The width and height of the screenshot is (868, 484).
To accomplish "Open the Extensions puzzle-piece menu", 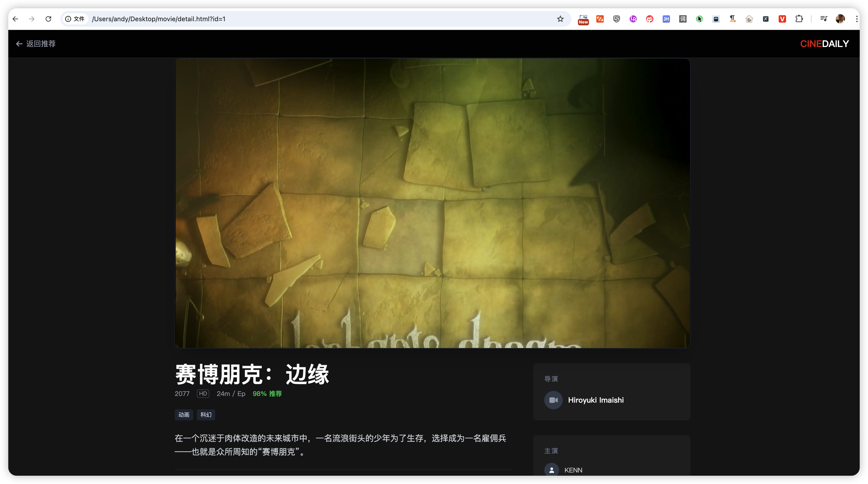I will point(799,19).
